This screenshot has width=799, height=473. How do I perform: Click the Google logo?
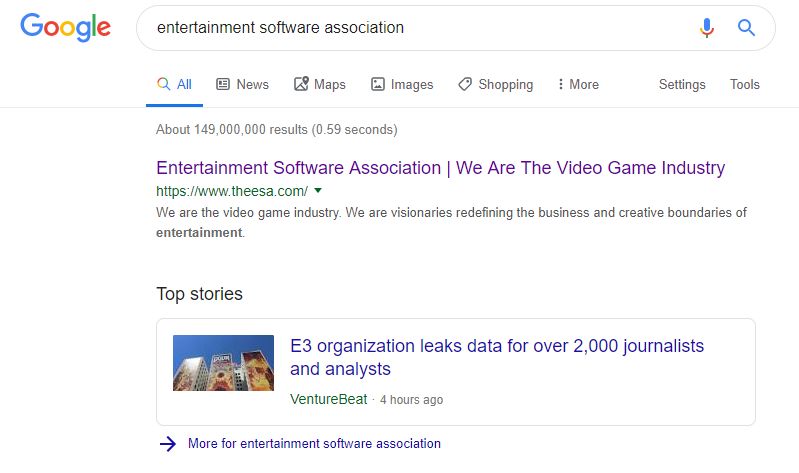coord(65,28)
